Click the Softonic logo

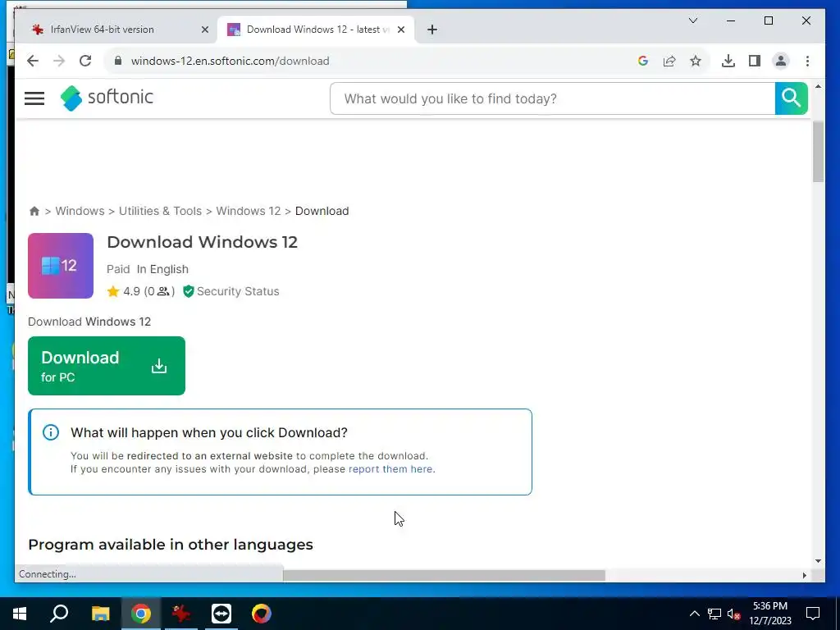(107, 98)
